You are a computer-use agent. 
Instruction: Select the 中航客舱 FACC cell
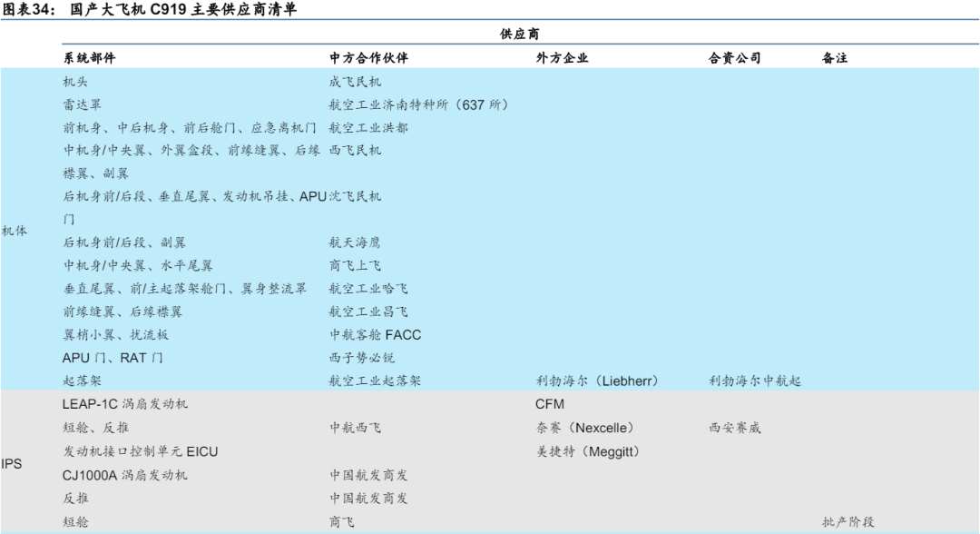coord(375,335)
